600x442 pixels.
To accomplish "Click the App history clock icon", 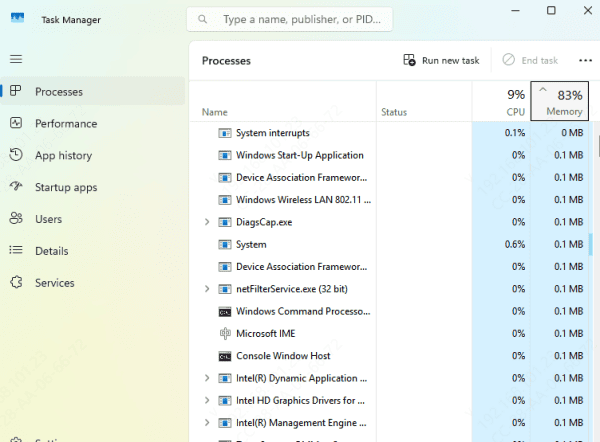I will pyautogui.click(x=16, y=155).
